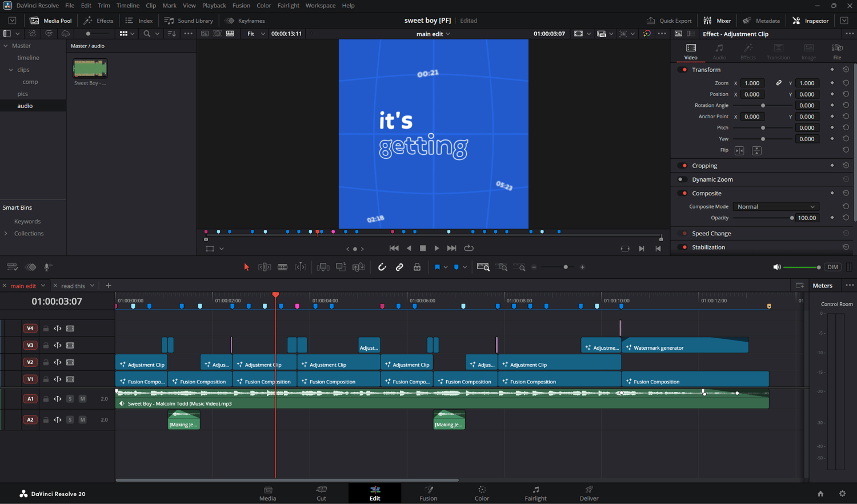Toggle the linked selection chain icon

click(399, 267)
